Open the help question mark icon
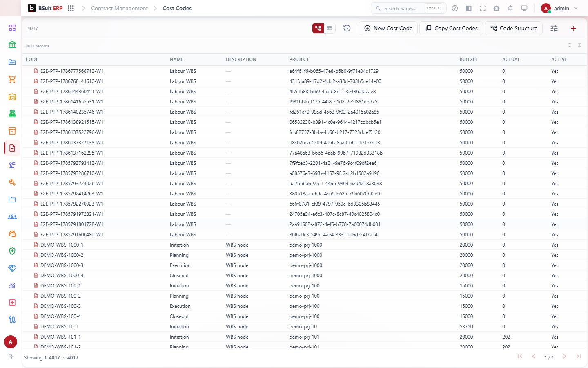Viewport: 588px width, 368px height. click(455, 8)
